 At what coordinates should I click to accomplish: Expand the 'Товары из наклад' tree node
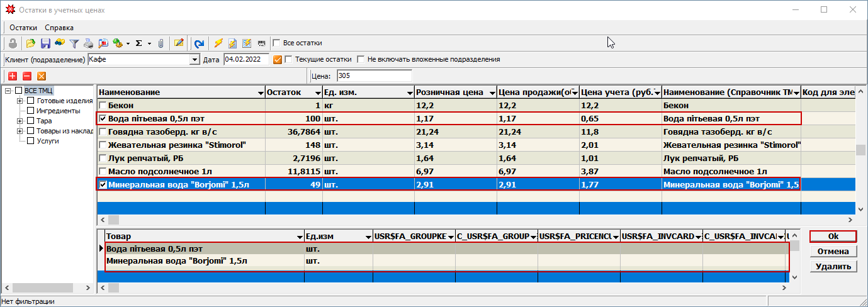[20, 131]
